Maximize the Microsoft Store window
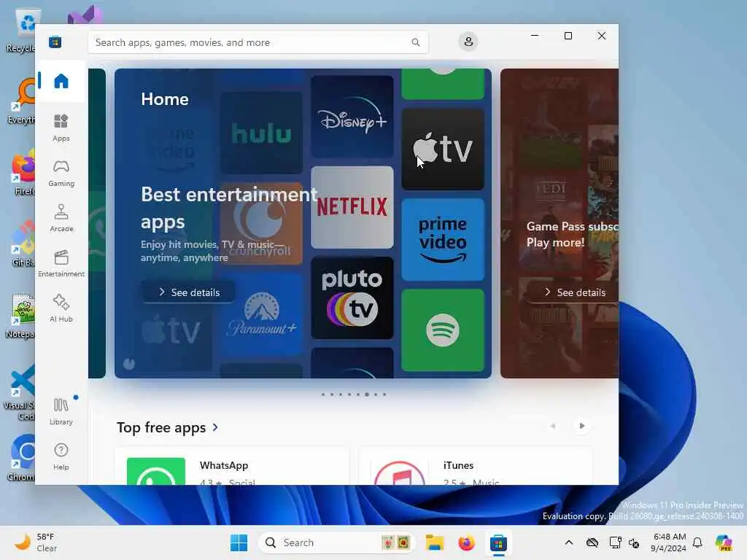The image size is (747, 560). point(568,36)
